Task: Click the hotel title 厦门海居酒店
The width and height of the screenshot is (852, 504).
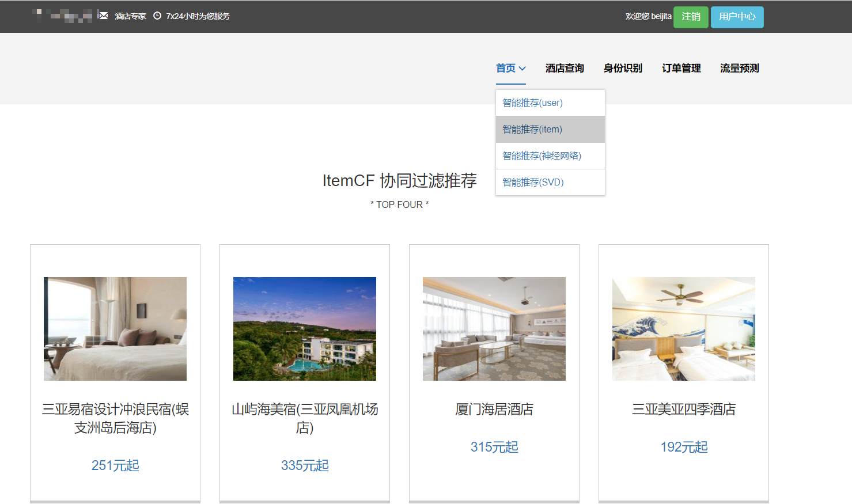Action: coord(494,409)
